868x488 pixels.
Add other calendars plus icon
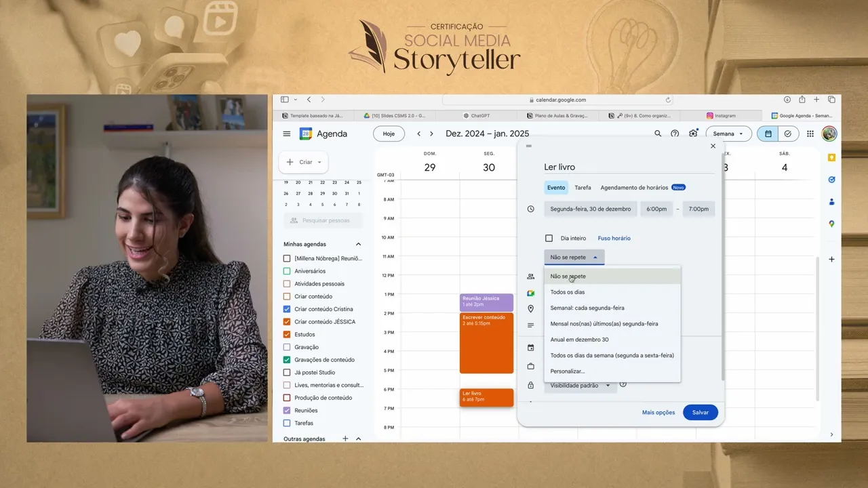click(345, 439)
